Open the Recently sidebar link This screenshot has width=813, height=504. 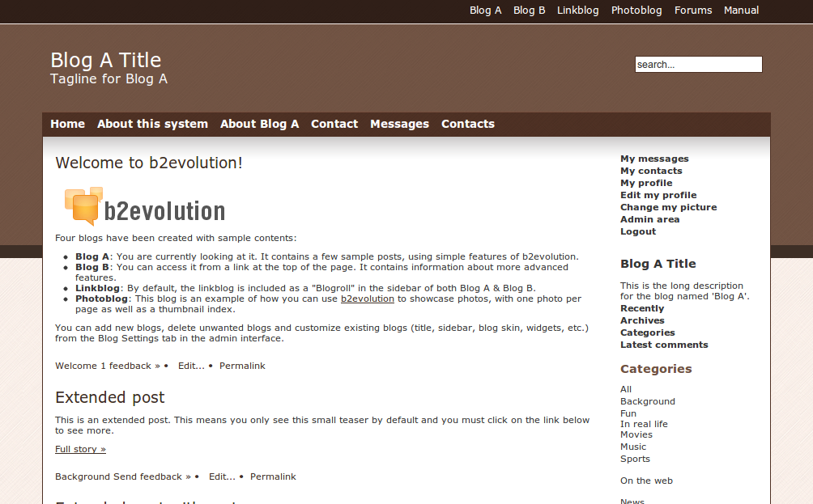642,308
